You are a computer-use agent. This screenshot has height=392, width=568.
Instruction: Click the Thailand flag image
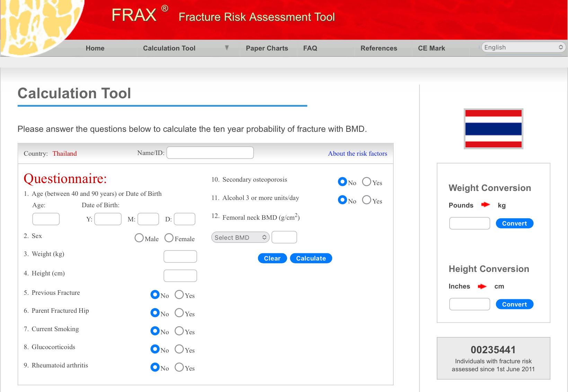(493, 129)
